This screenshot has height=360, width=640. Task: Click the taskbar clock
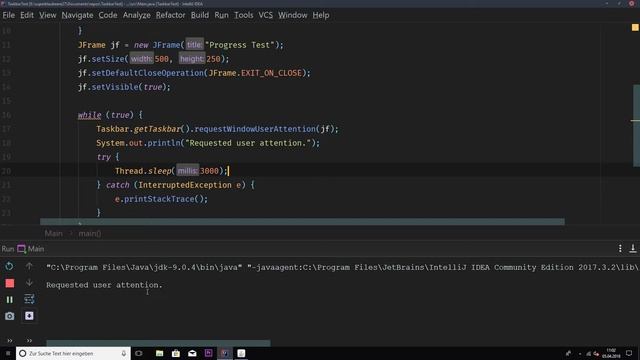(x=611, y=353)
